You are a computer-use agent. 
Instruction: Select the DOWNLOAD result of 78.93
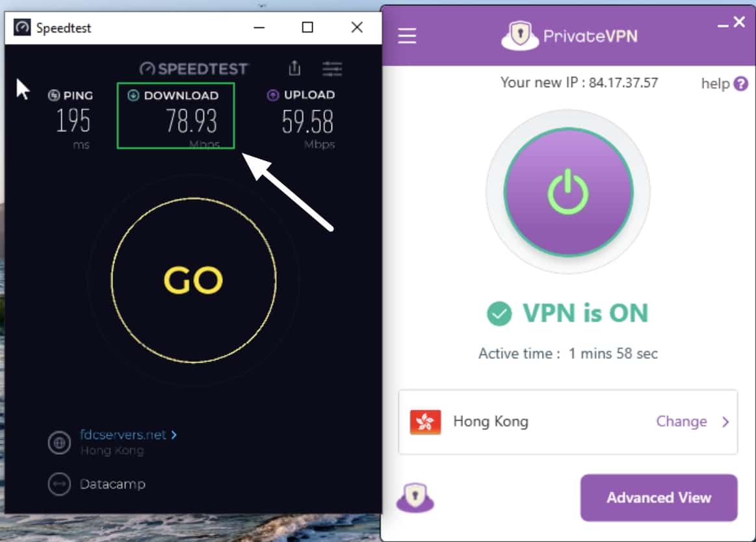[x=176, y=116]
